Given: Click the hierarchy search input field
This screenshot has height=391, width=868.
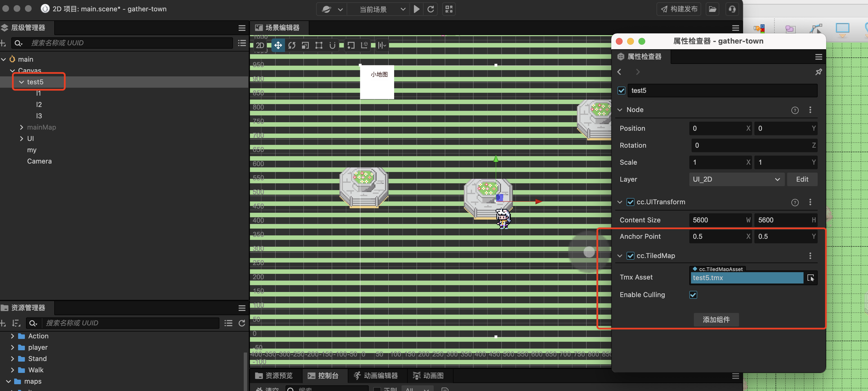Looking at the screenshot, I should tap(128, 43).
